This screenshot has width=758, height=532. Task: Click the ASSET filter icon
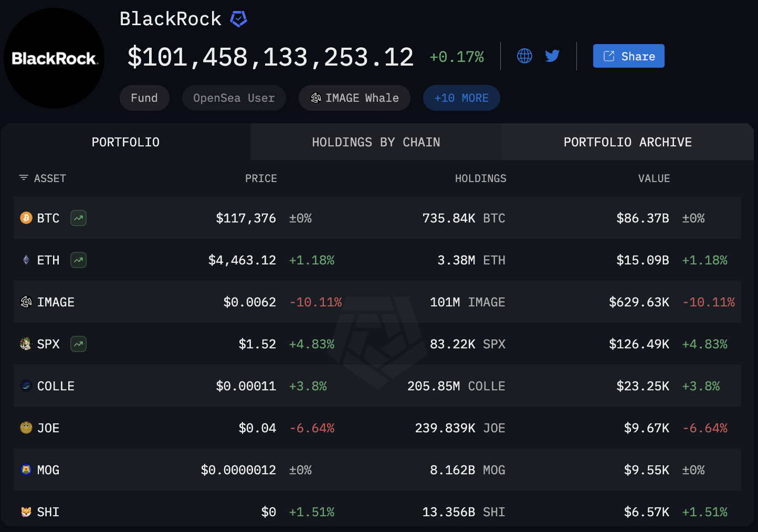click(x=24, y=178)
